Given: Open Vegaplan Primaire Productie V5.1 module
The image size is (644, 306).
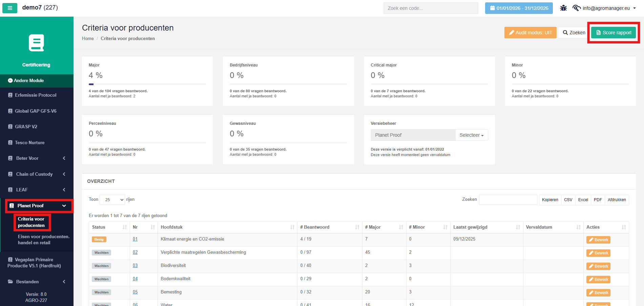Looking at the screenshot, I should 34,263.
